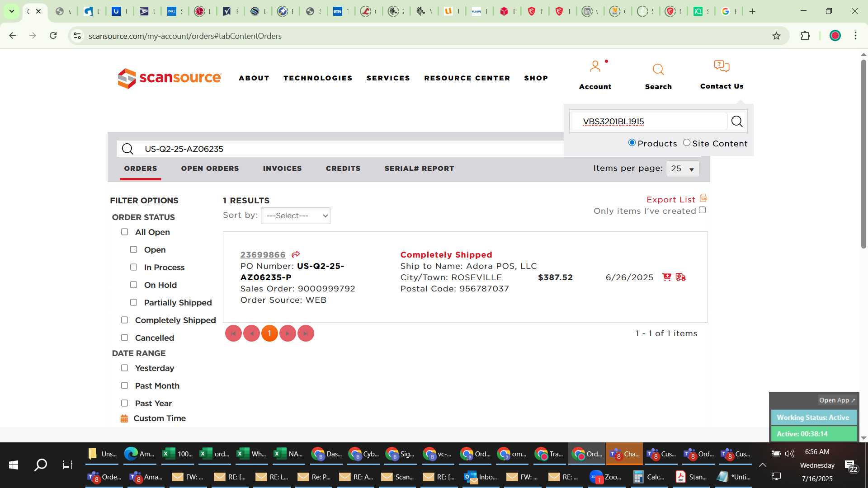Select the Site Content radio button
Screen dimensions: 868x488
click(x=687, y=143)
